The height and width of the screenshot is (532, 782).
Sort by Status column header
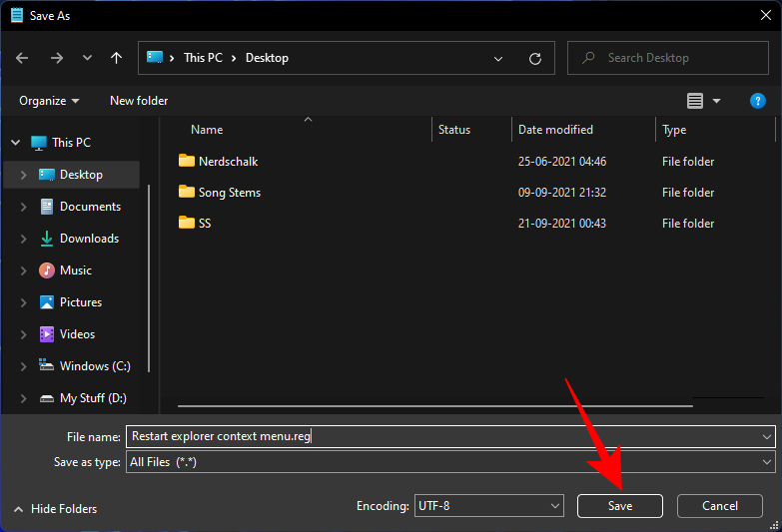453,130
